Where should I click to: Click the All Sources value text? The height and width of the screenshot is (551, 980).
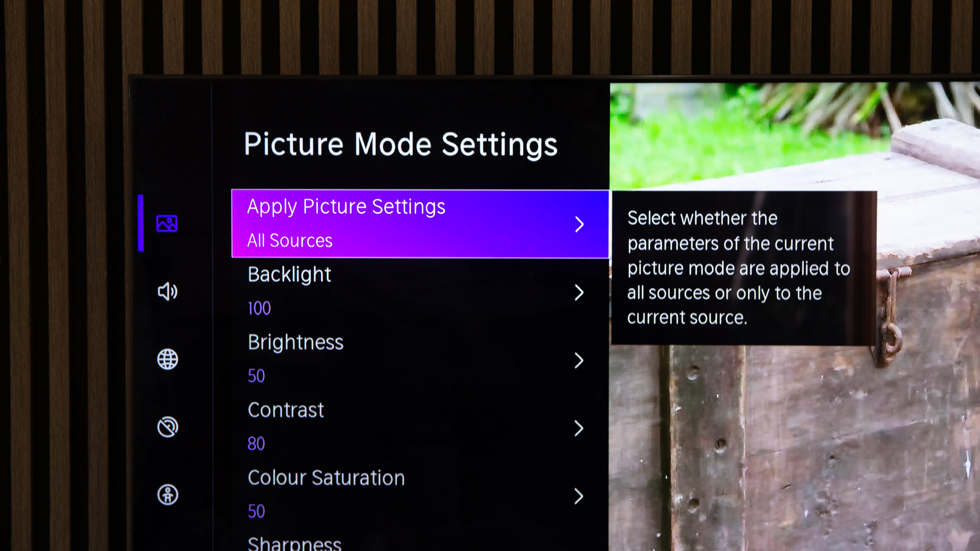click(x=289, y=240)
